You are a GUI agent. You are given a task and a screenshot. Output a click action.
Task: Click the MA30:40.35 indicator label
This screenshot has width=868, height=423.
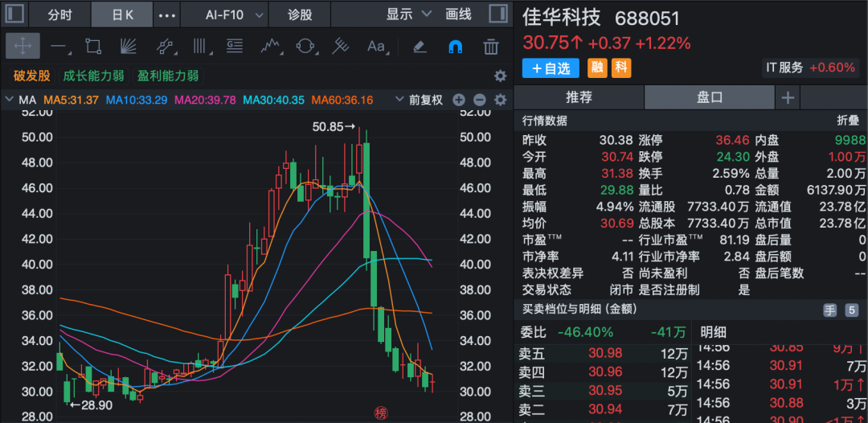(274, 101)
